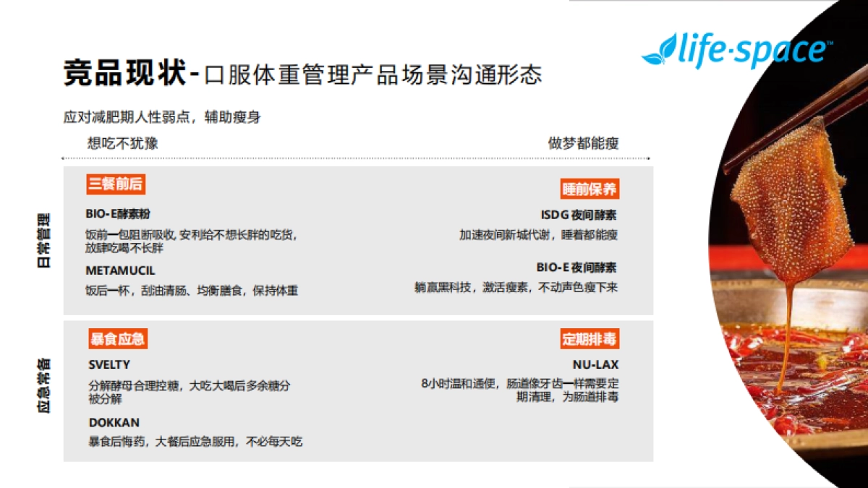The width and height of the screenshot is (868, 488).
Task: Select the DOKKAN product heading
Action: pos(114,422)
